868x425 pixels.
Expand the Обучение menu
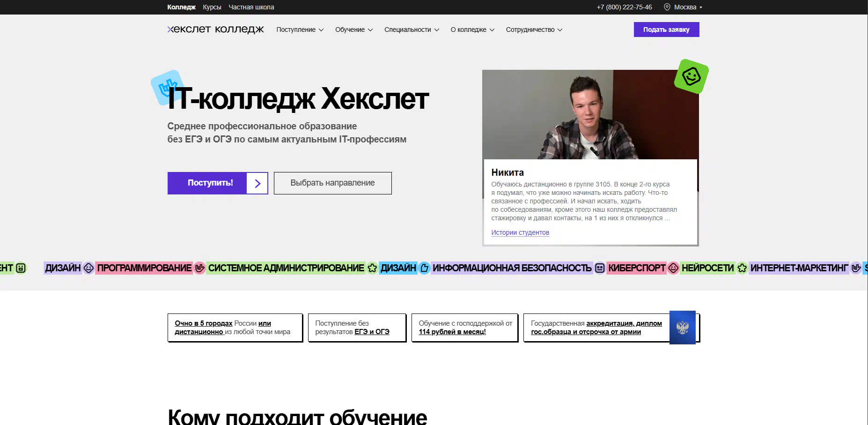pyautogui.click(x=354, y=30)
